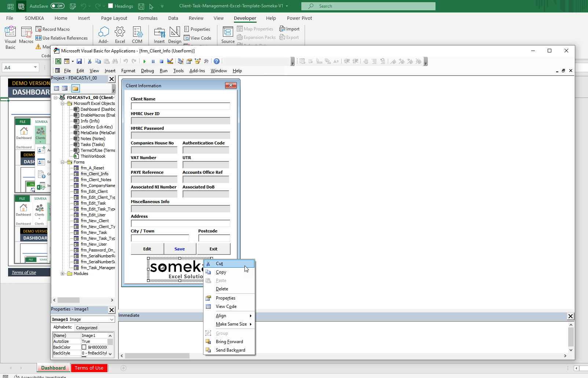Click the BackColor color swatch in Properties
Screen dimensions: 588x378
coord(84,347)
